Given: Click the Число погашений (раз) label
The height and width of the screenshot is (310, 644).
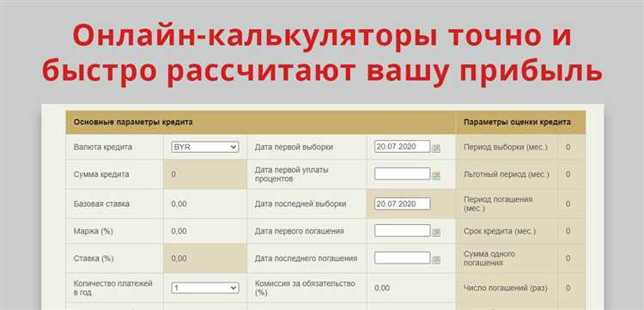Looking at the screenshot, I should click(x=506, y=289).
